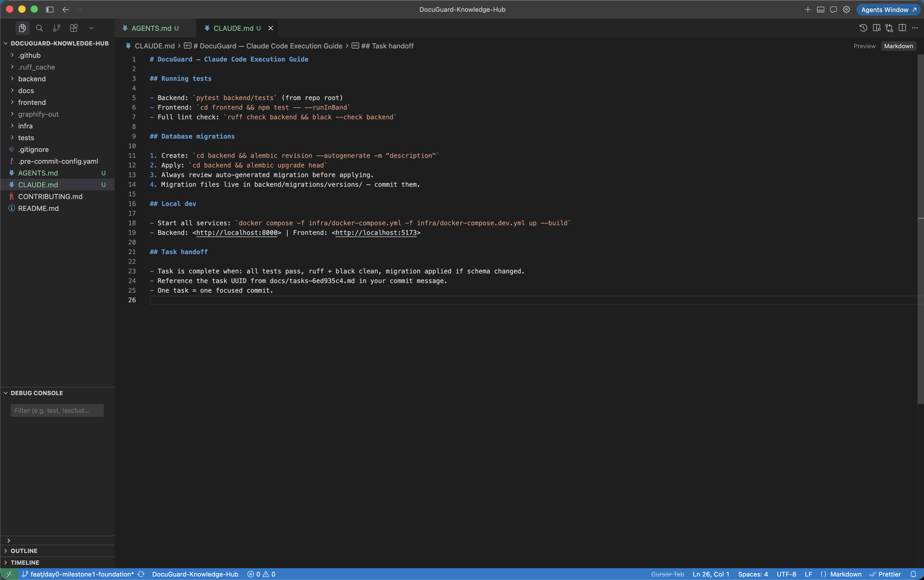Collapse the DEBUG CONSOLE section

[x=57, y=393]
